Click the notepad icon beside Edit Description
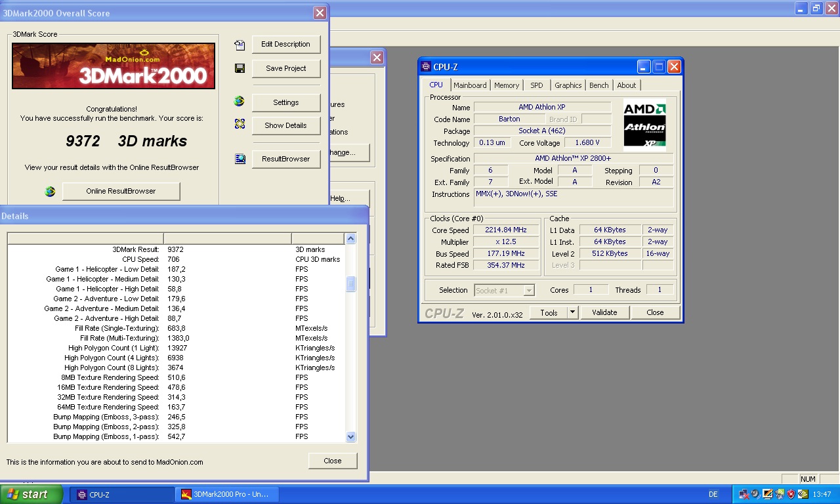The height and width of the screenshot is (504, 840). coord(240,45)
